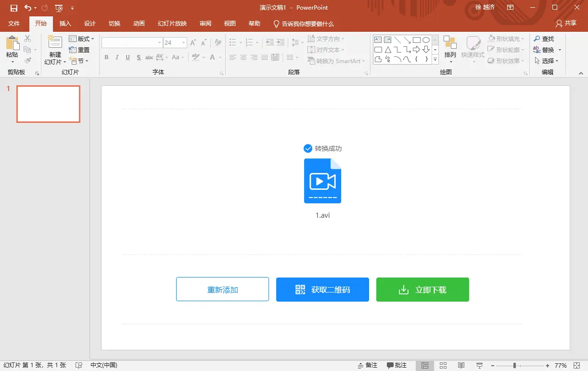Viewport: 588px width, 371px height.
Task: Toggle Notes (备注) pane in status bar
Action: [x=368, y=365]
